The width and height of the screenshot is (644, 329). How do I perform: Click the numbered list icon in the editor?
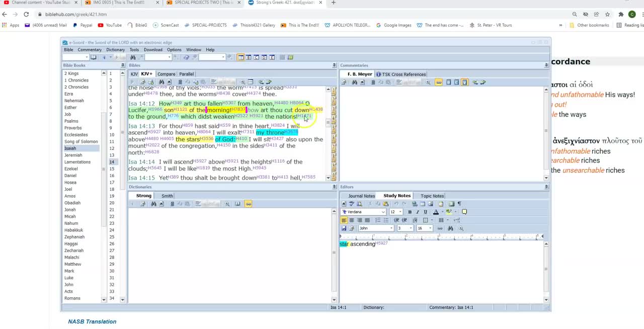pos(378,220)
